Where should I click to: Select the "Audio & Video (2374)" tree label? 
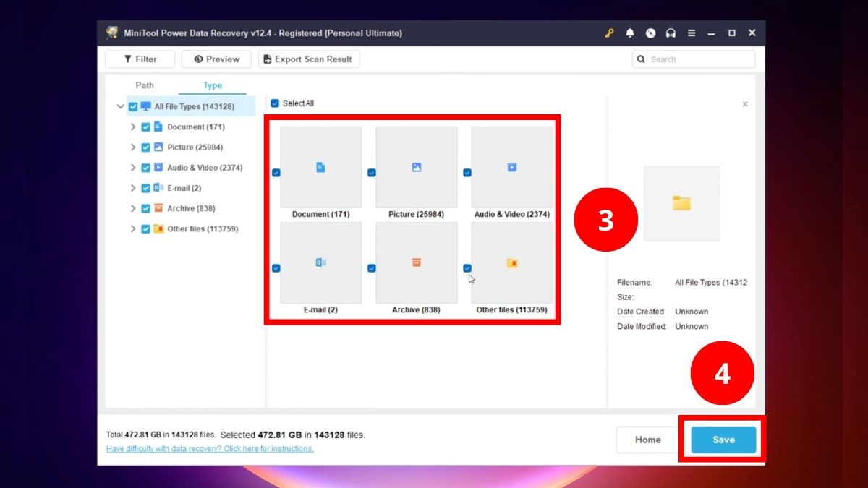tap(205, 168)
